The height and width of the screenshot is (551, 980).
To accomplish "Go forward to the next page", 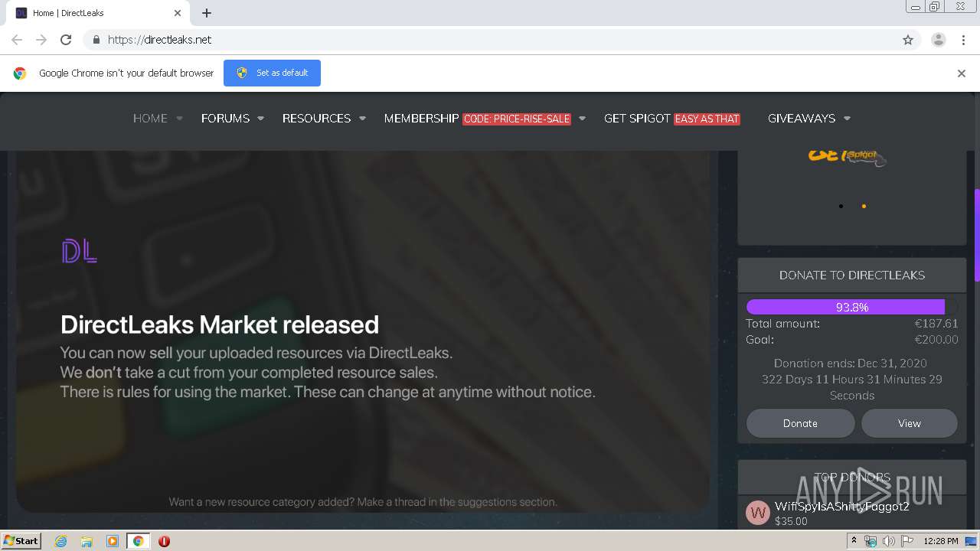I will (41, 40).
